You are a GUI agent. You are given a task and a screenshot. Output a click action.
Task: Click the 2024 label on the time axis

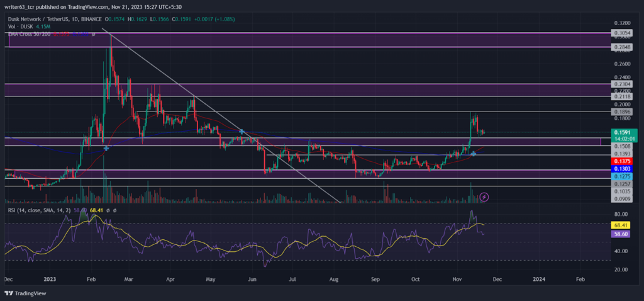click(x=538, y=279)
